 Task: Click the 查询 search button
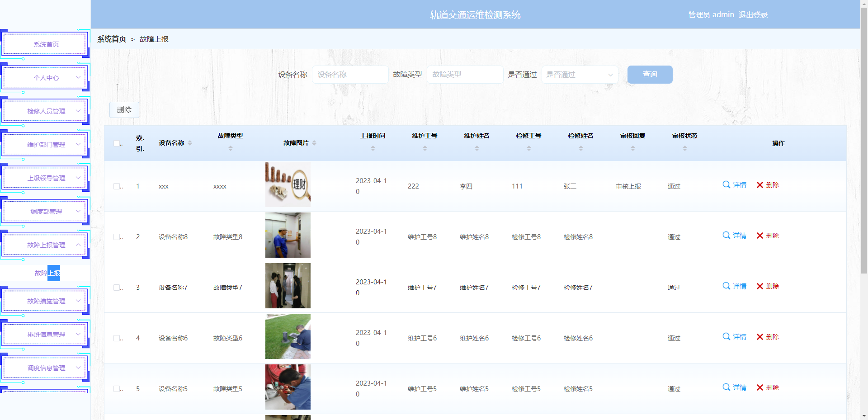[x=650, y=75]
